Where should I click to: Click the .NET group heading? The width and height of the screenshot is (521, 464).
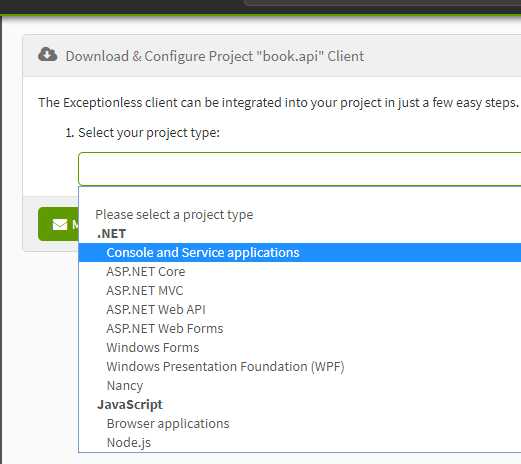click(111, 234)
